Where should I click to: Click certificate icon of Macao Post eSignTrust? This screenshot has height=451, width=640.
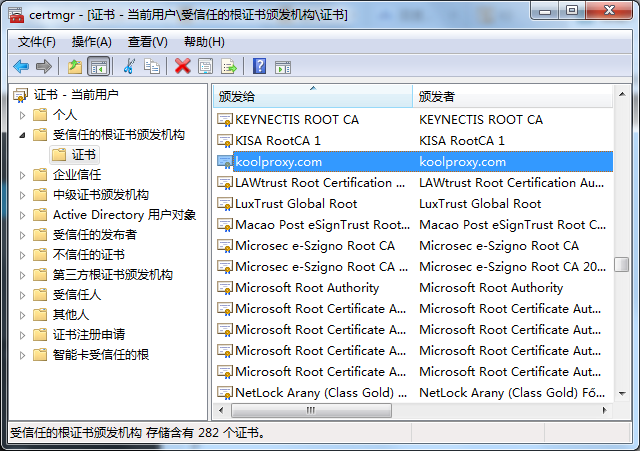[225, 225]
